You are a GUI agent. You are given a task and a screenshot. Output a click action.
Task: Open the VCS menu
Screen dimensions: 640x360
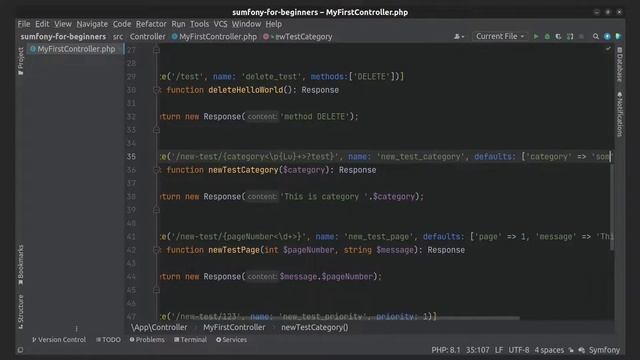click(220, 24)
